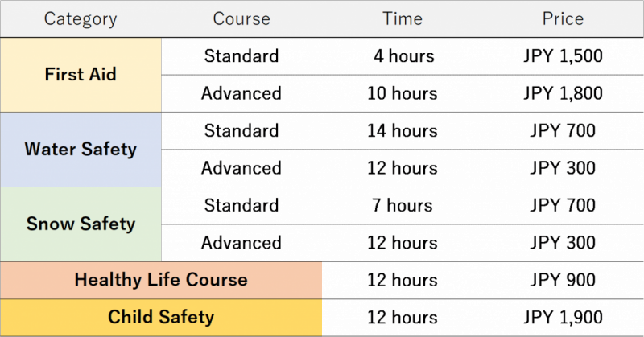Click the Category column header
The width and height of the screenshot is (644, 337).
coord(80,18)
